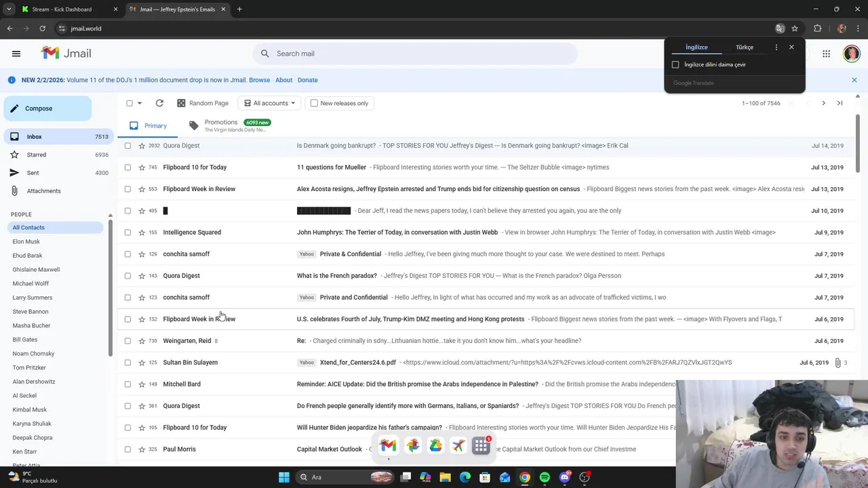Open the browser tab search dropdown
Screen dimensions: 868x488
click(x=9, y=9)
